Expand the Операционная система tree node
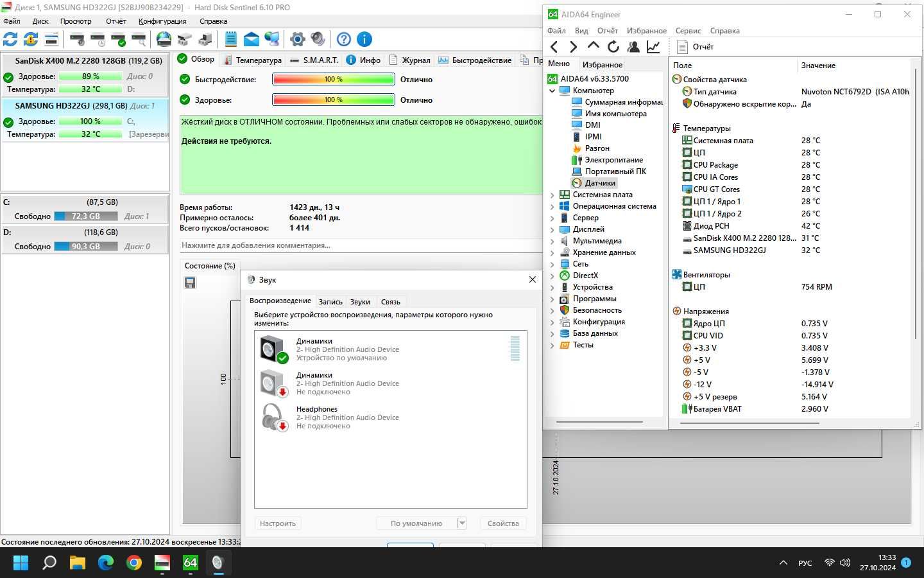 pos(552,206)
